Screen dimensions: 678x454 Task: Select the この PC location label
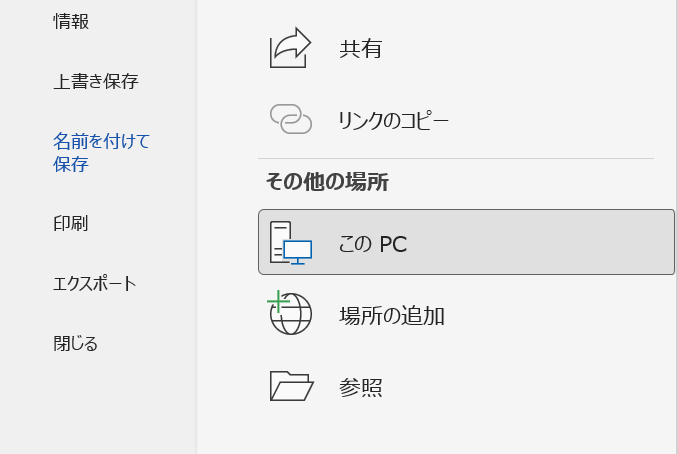[x=373, y=243]
